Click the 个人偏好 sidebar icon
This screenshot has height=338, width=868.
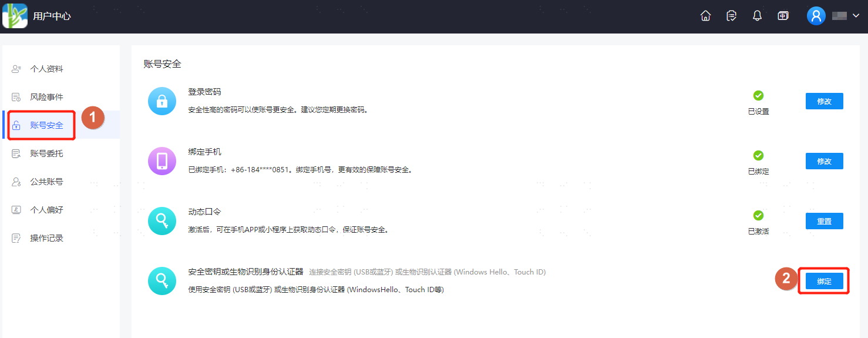[16, 210]
